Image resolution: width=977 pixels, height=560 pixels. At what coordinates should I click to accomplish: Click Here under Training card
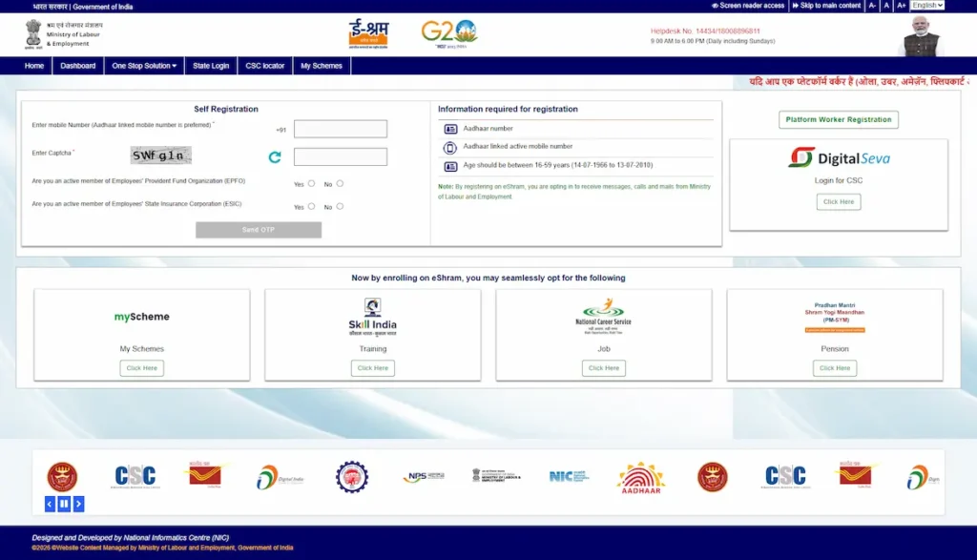click(x=373, y=368)
